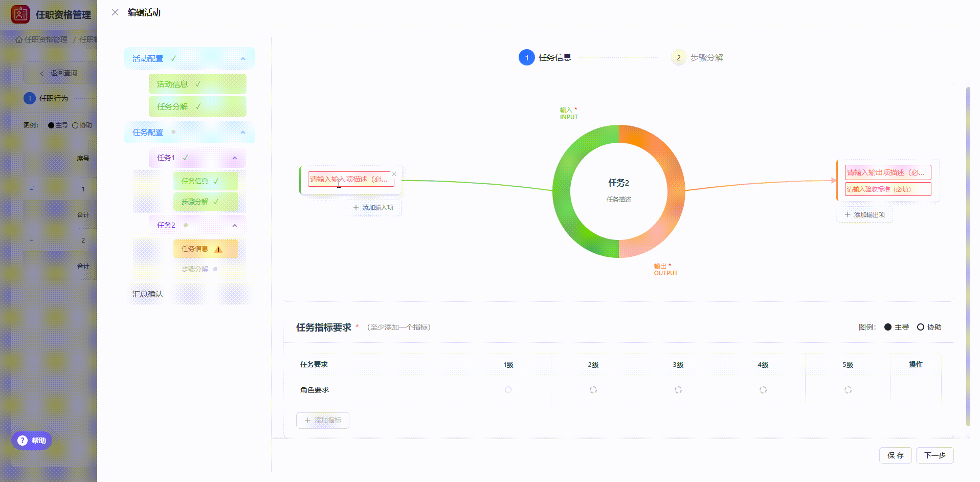The height and width of the screenshot is (482, 980).
Task: Toggle the 3级 role circle in 角色要求 row
Action: pos(678,390)
